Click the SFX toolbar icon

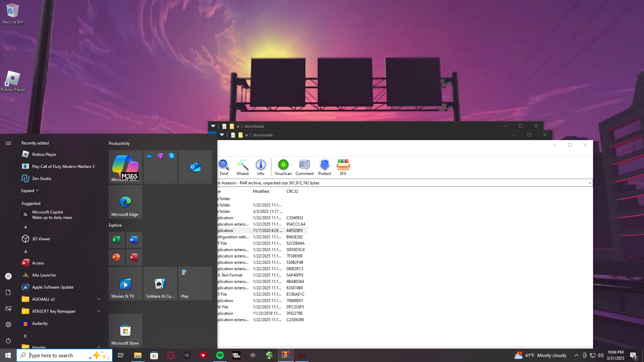tap(343, 167)
